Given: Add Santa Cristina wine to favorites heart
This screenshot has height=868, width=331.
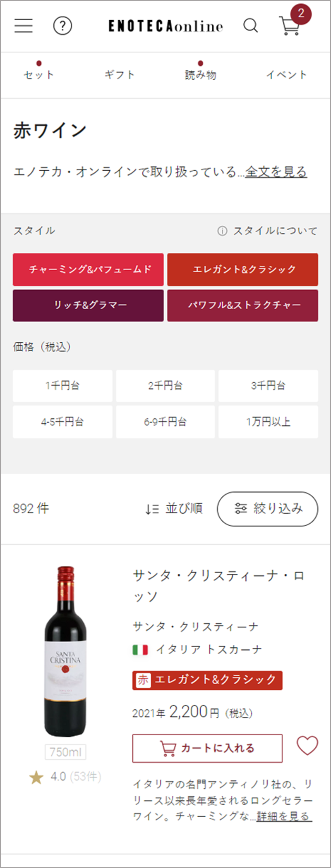Looking at the screenshot, I should (x=307, y=746).
